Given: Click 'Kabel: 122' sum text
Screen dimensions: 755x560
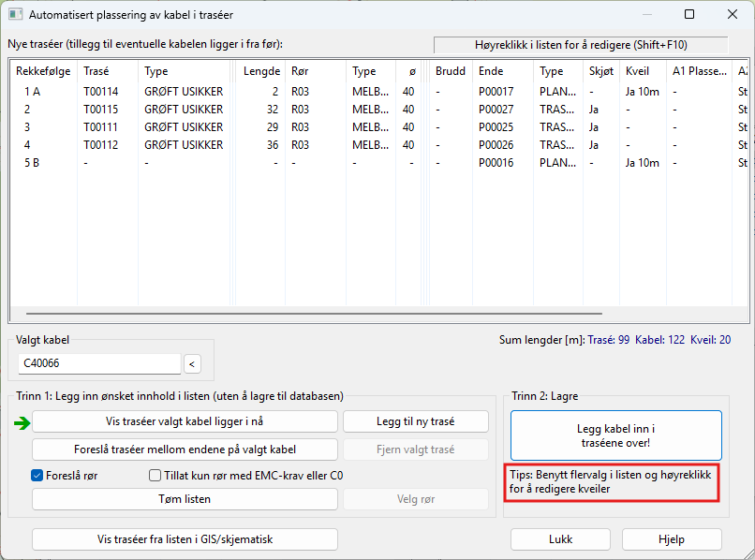Looking at the screenshot, I should 659,340.
